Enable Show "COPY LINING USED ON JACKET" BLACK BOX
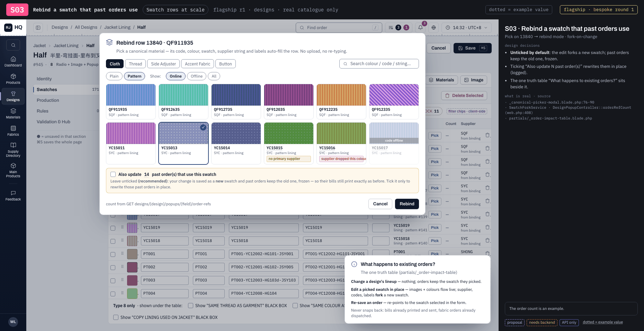The height and width of the screenshot is (331, 644). (x=116, y=317)
